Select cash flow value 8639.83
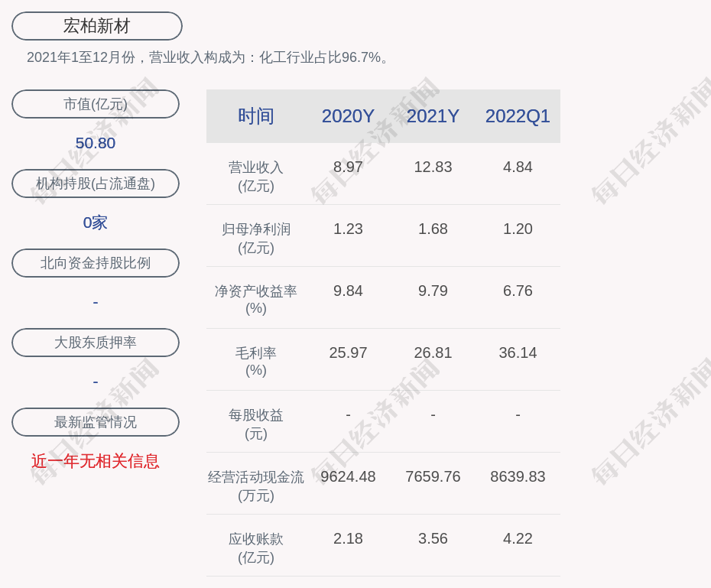Screen dimensions: 711x588 518,476
